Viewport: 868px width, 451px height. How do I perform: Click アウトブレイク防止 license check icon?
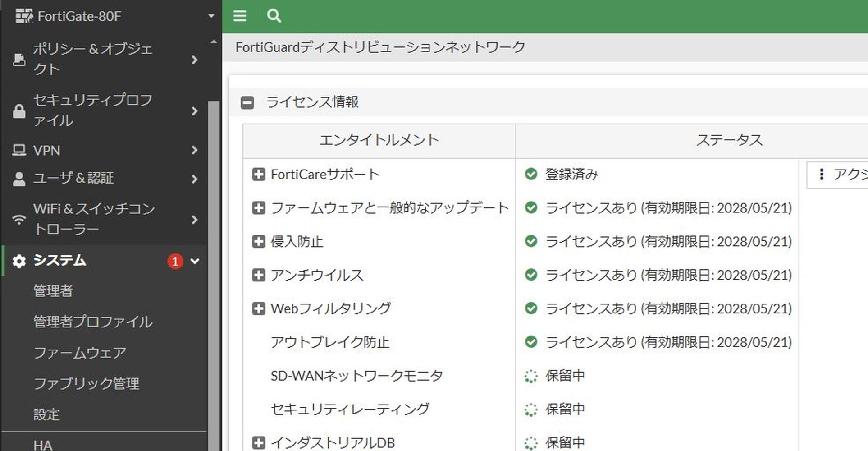pyautogui.click(x=531, y=342)
